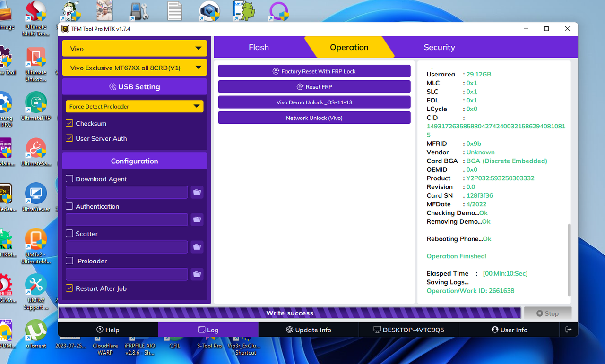Click the TFM Tool Pro title bar icon
This screenshot has width=605, height=364.
point(65,29)
